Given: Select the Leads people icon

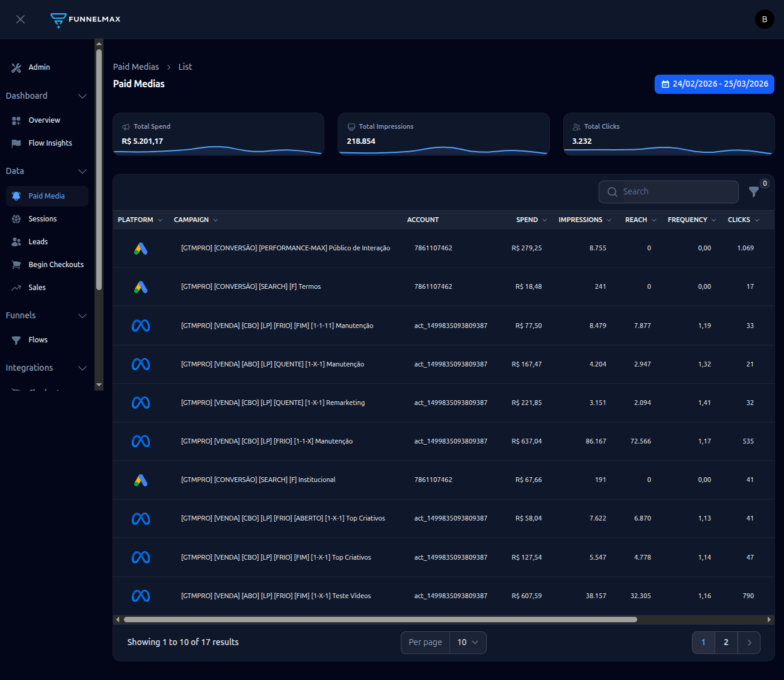Looking at the screenshot, I should click(x=16, y=241).
